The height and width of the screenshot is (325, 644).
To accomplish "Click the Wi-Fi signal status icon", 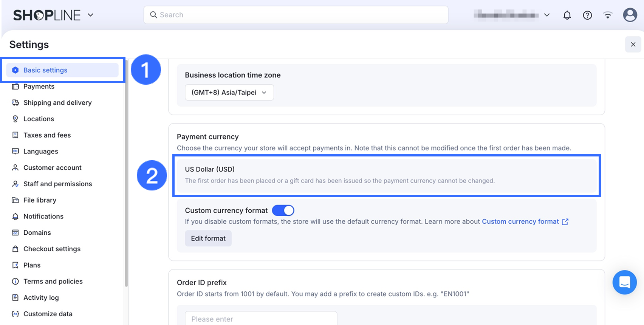I will (x=608, y=15).
